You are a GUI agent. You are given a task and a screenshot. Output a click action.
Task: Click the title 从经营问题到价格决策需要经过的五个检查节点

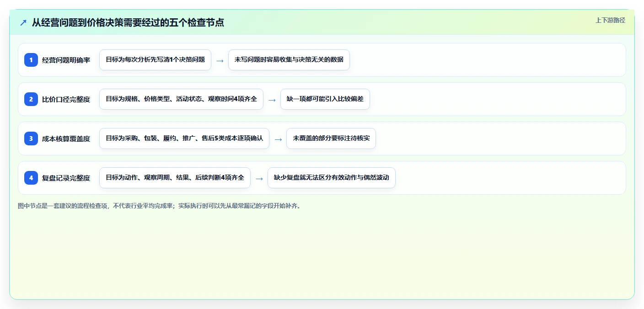point(128,22)
